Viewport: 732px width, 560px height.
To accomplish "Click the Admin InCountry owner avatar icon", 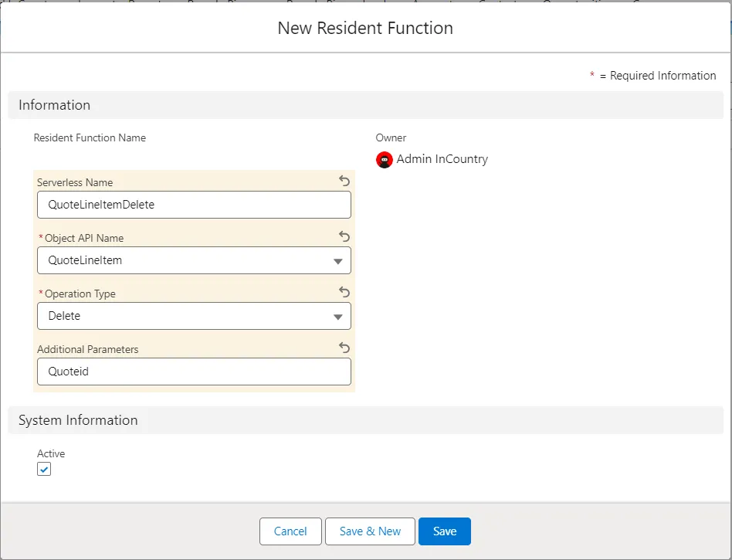I will point(385,160).
